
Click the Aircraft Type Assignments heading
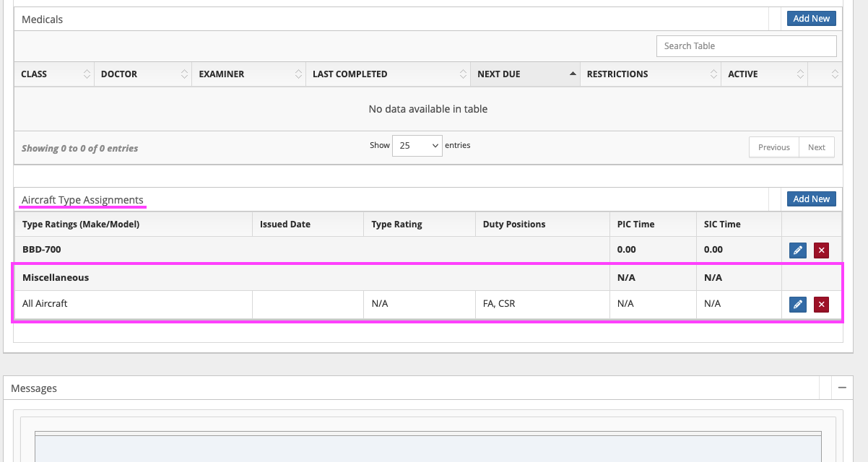pyautogui.click(x=82, y=200)
